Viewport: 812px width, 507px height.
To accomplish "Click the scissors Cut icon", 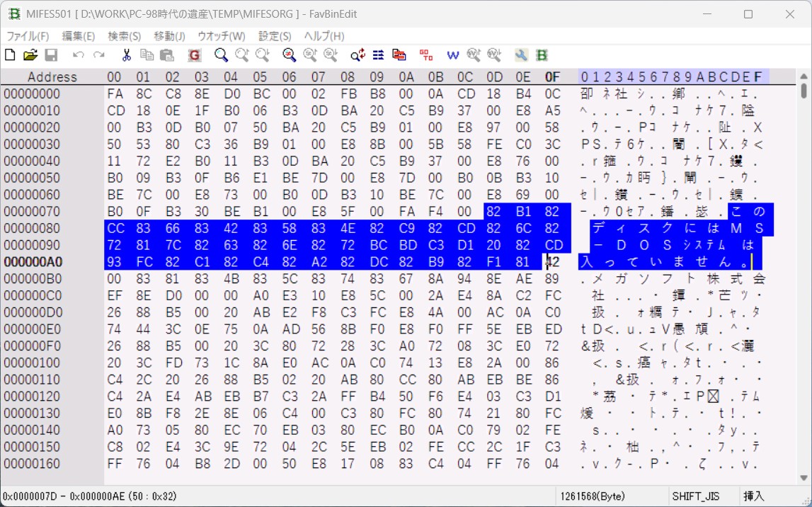I will 126,55.
